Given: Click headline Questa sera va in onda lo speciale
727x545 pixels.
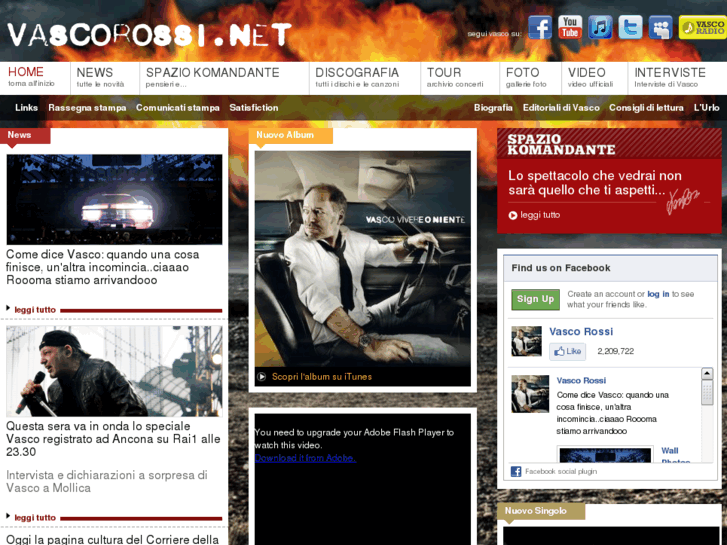Looking at the screenshot, I should point(113,439).
